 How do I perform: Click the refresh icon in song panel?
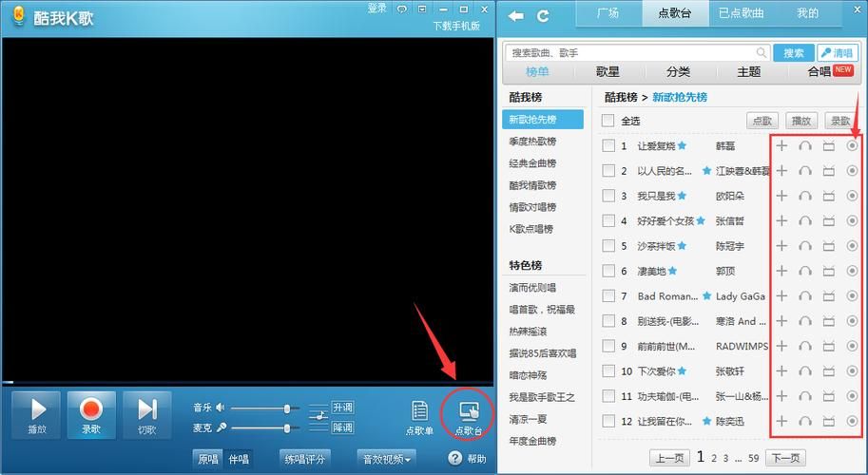pos(544,15)
